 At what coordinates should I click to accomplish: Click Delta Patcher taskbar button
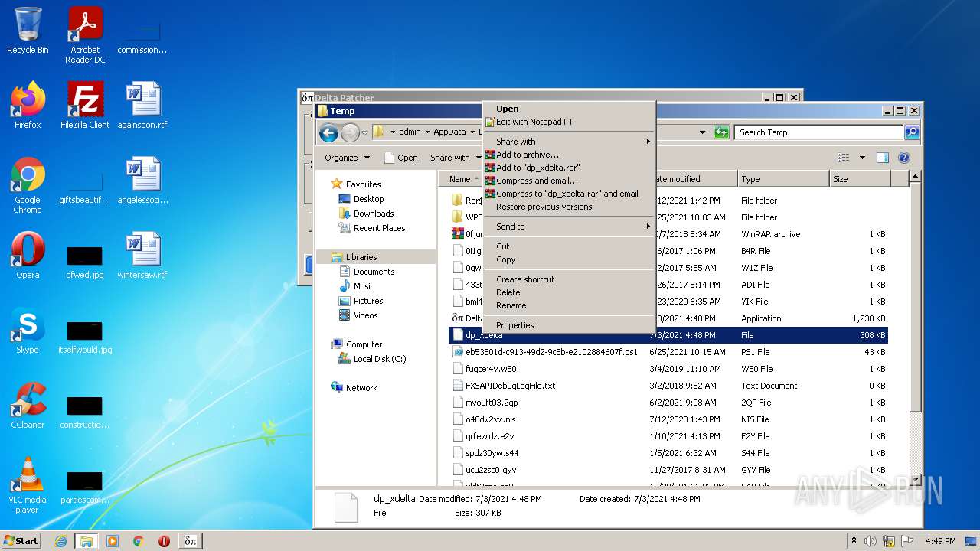tap(191, 541)
